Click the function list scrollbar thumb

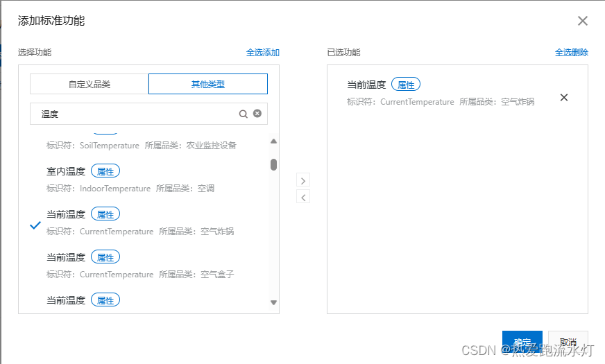[273, 164]
